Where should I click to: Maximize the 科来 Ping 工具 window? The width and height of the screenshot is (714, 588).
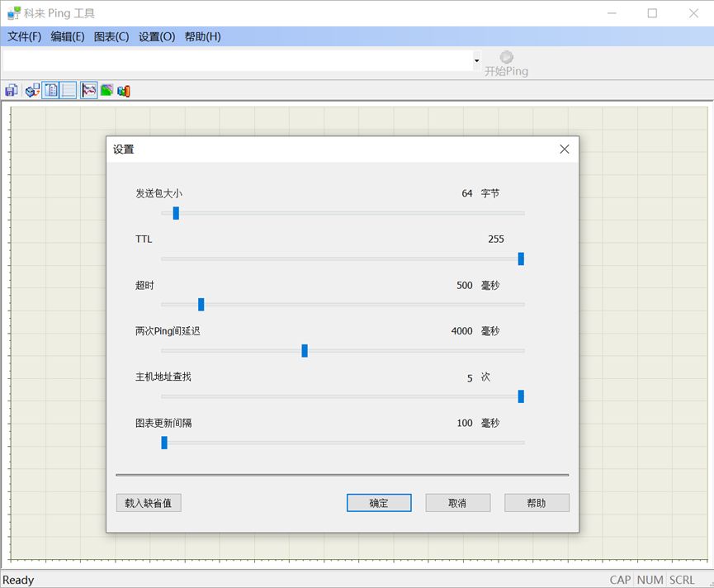(x=652, y=13)
